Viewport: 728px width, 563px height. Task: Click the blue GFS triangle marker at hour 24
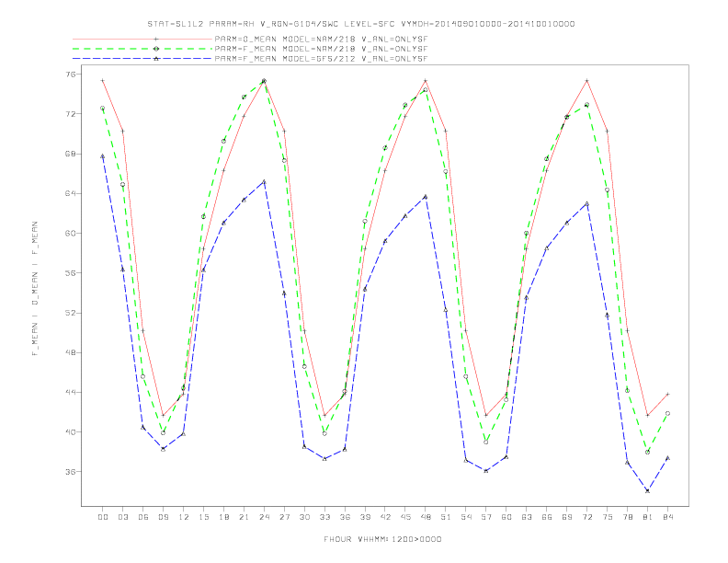264,181
